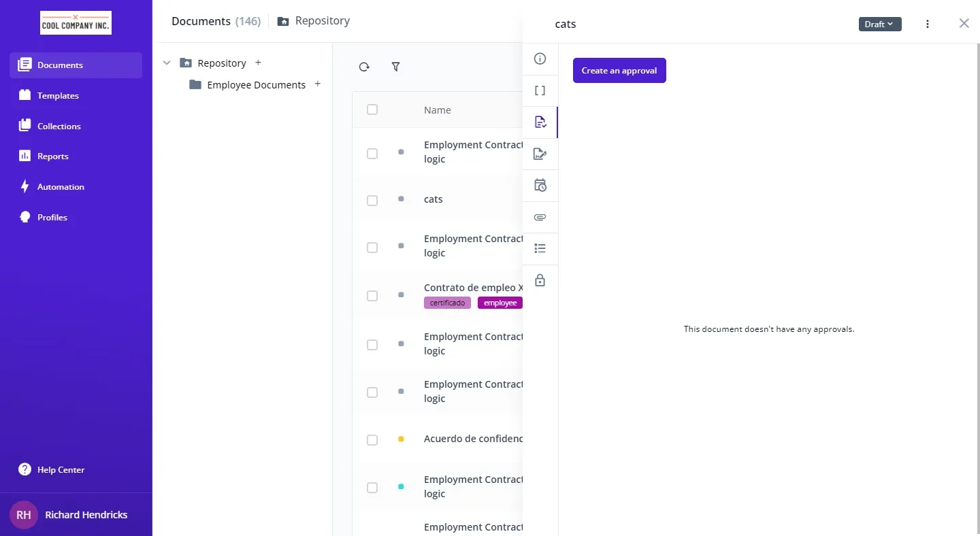
Task: Open the calendar reminders panel icon
Action: [x=540, y=186]
